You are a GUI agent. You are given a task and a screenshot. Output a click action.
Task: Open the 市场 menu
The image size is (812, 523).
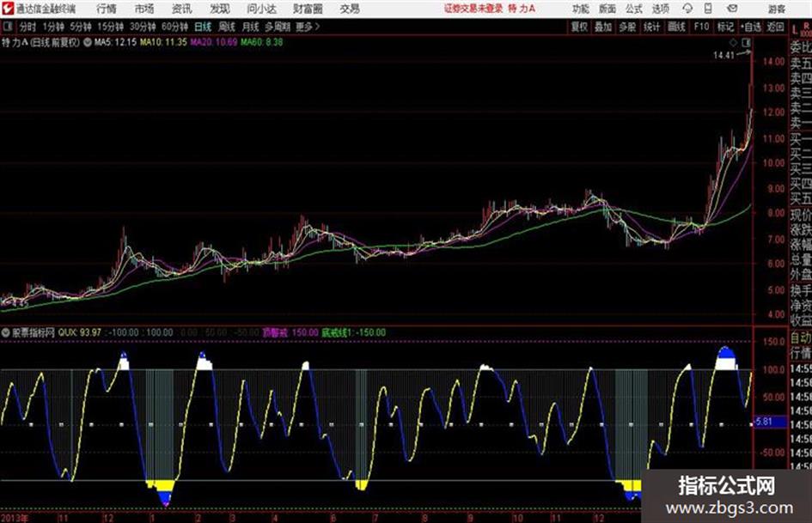tap(144, 9)
